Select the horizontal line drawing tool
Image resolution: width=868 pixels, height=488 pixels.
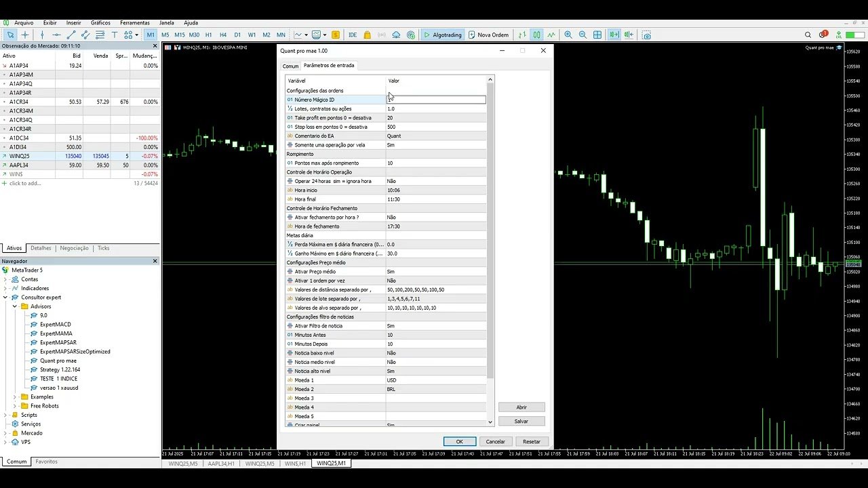(x=56, y=35)
